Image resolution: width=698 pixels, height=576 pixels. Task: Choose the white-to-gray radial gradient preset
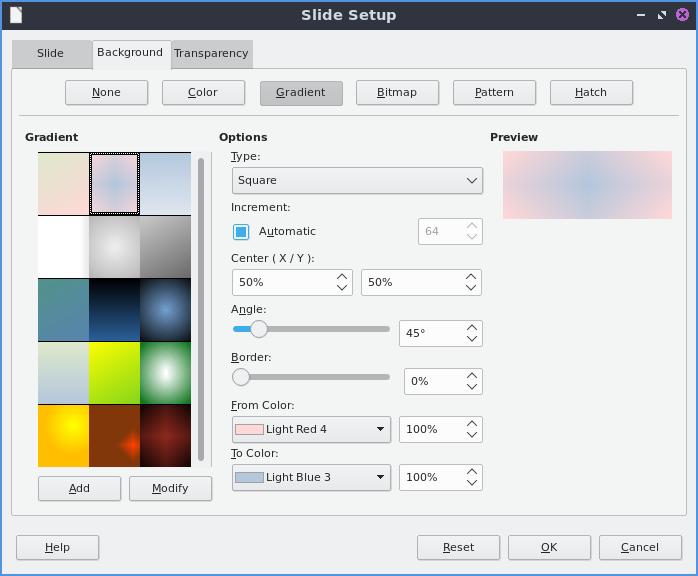coord(114,246)
